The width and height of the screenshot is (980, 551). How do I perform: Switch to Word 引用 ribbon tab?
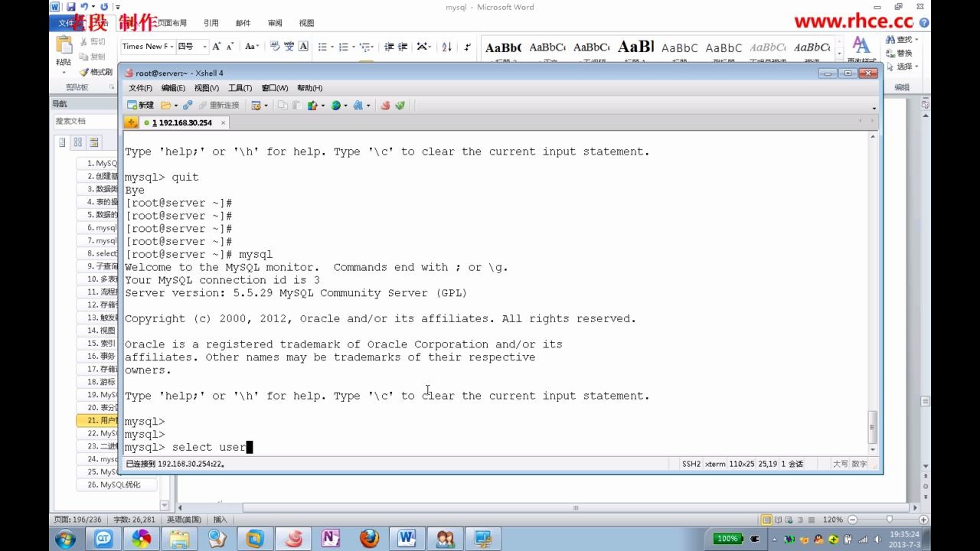point(211,23)
